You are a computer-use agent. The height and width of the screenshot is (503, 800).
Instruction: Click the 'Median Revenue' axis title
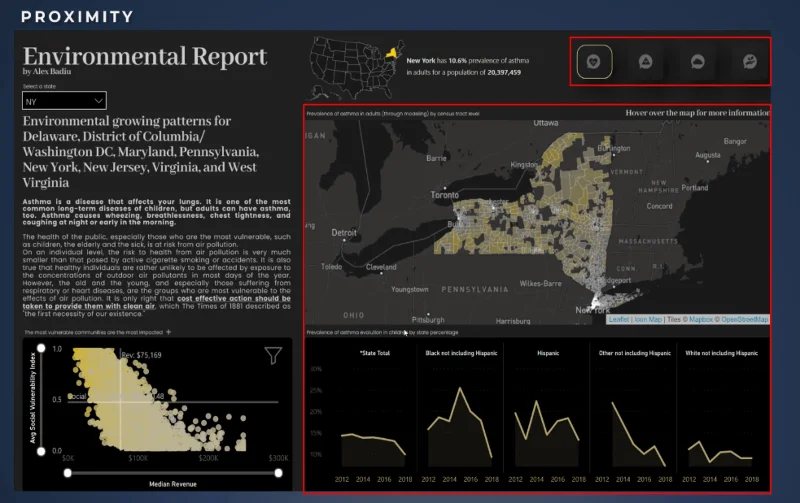click(x=172, y=484)
